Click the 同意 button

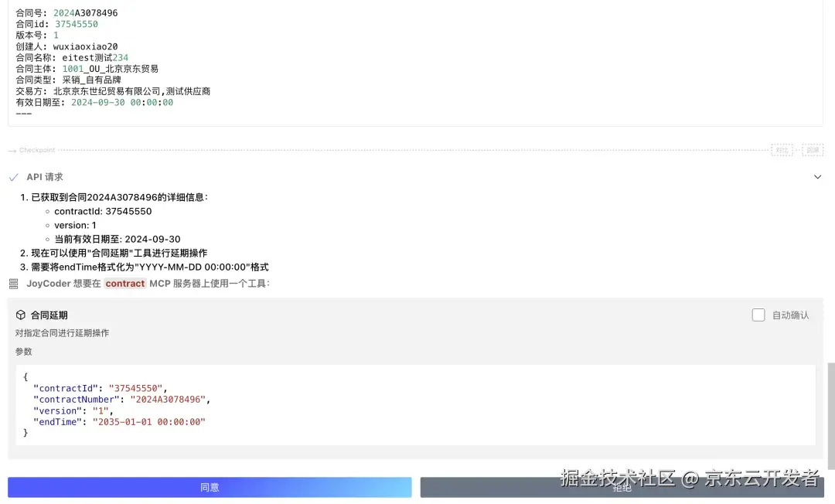tap(209, 487)
